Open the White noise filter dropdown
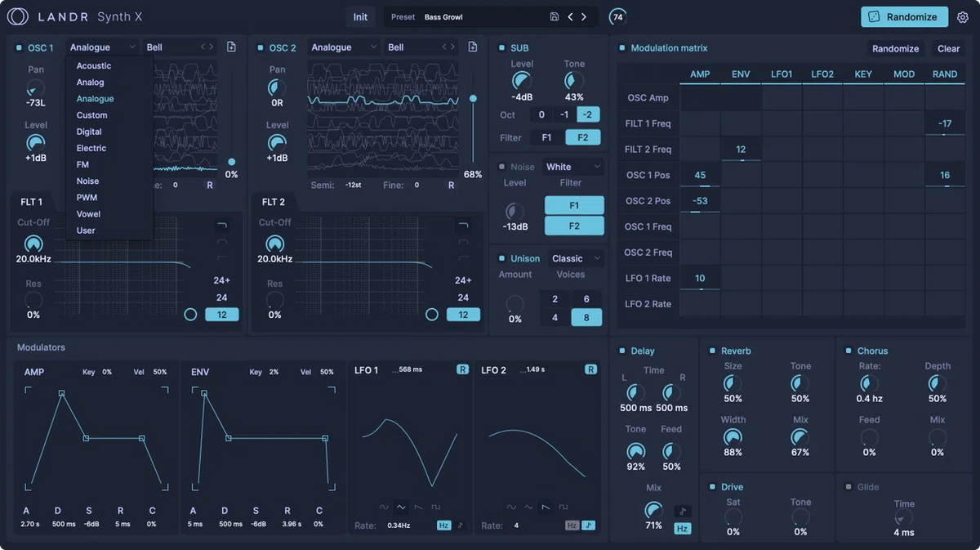980x550 pixels. [572, 166]
